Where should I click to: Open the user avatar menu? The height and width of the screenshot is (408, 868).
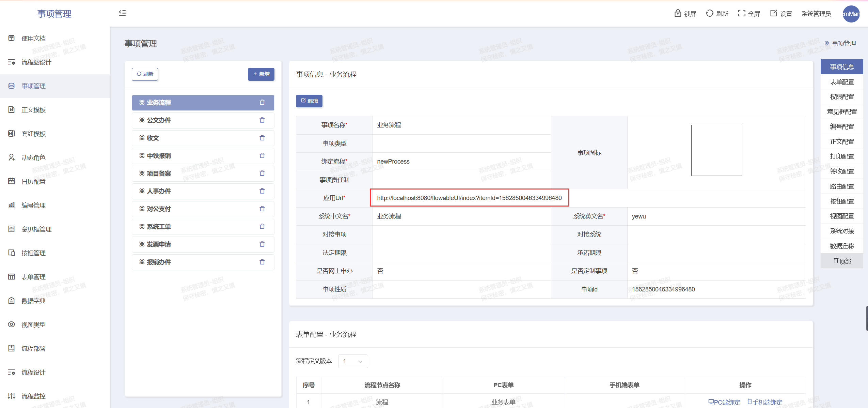pyautogui.click(x=851, y=14)
